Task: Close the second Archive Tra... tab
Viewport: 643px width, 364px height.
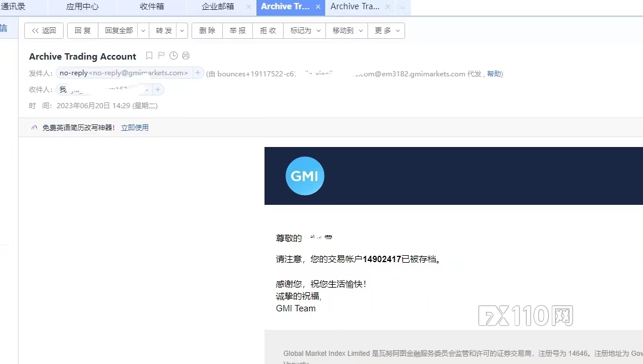Action: pyautogui.click(x=388, y=6)
